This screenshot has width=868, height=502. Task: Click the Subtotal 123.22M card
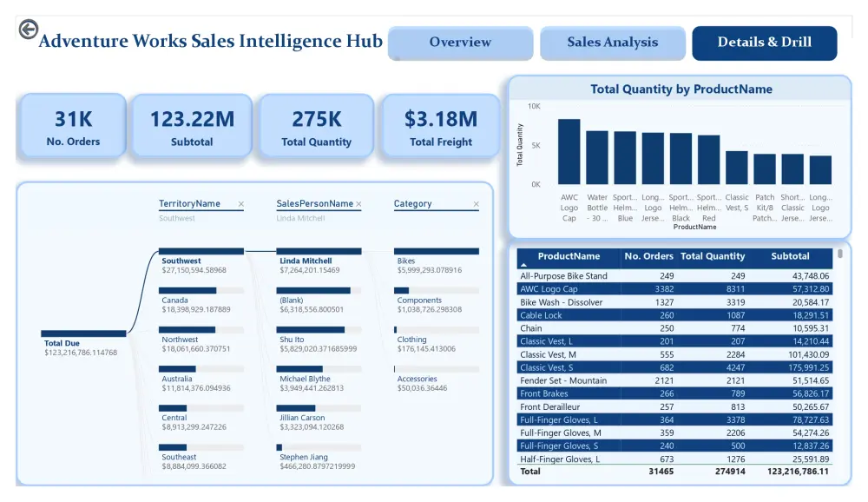(192, 126)
